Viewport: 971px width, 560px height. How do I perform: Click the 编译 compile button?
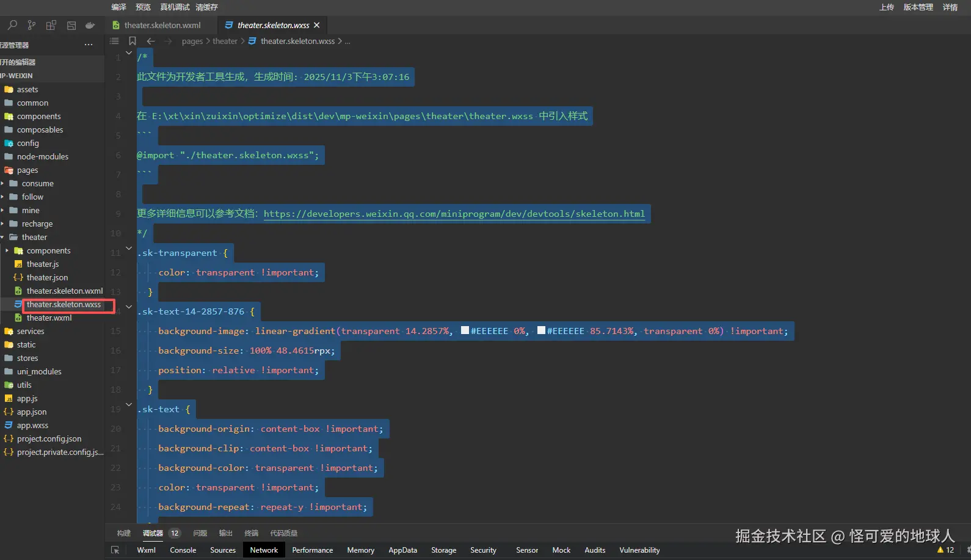pyautogui.click(x=118, y=7)
